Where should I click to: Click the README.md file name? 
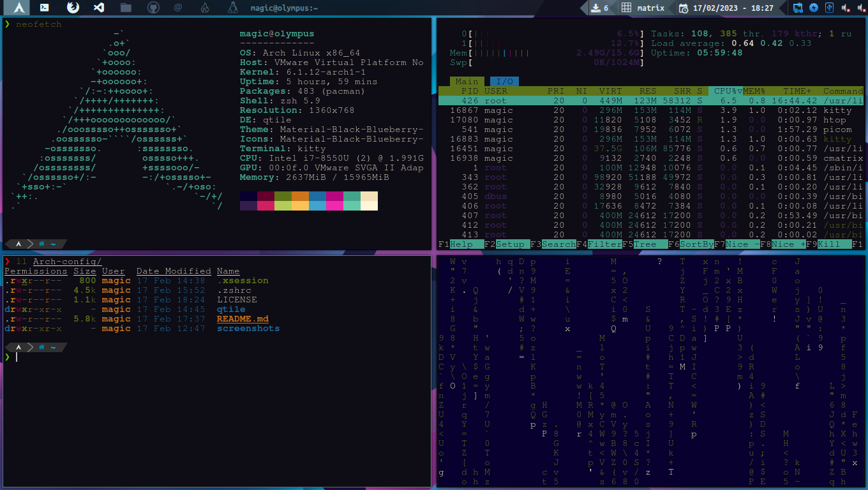coord(243,319)
